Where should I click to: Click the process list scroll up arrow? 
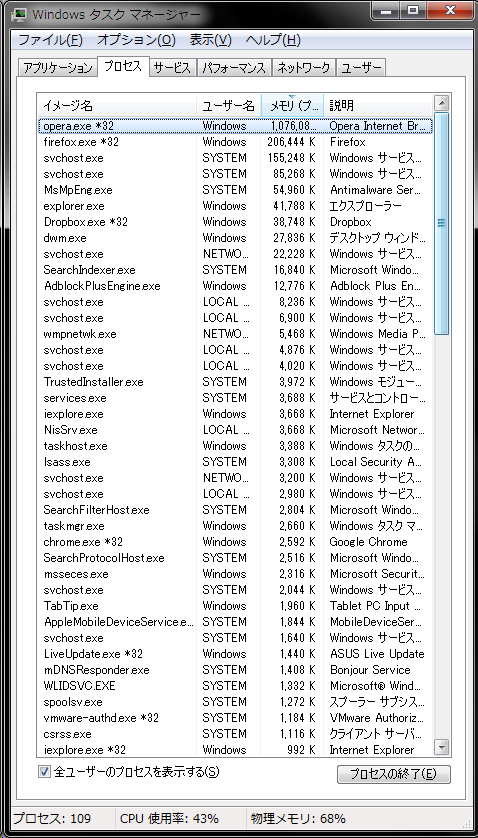click(x=441, y=103)
